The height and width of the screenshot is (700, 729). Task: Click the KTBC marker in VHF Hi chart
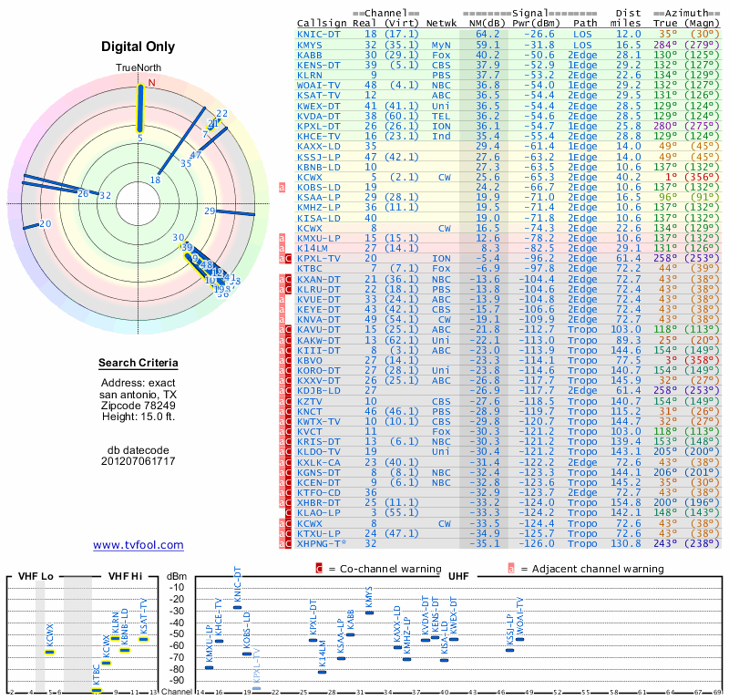(97, 690)
